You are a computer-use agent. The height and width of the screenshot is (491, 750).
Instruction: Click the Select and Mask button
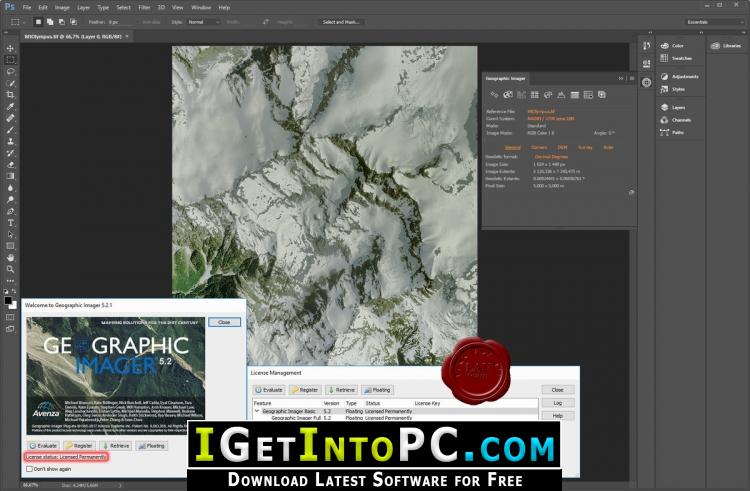click(x=341, y=22)
